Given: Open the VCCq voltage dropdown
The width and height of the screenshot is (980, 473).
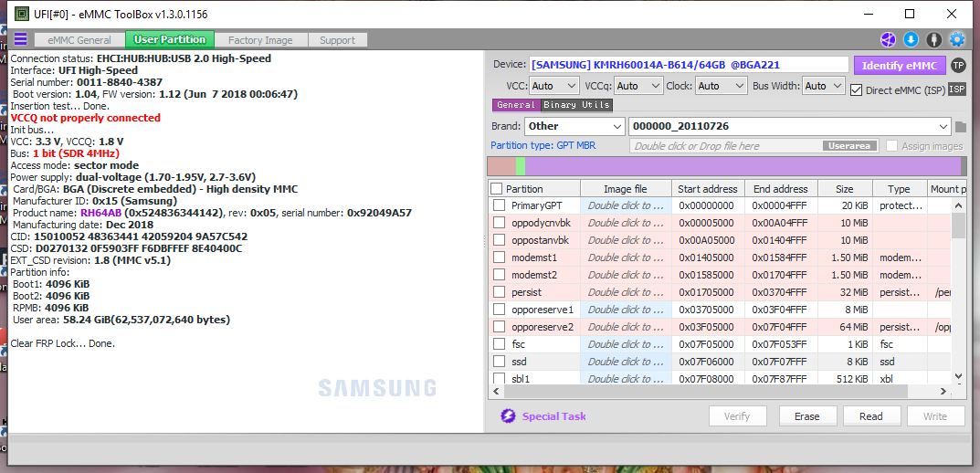Looking at the screenshot, I should [638, 86].
